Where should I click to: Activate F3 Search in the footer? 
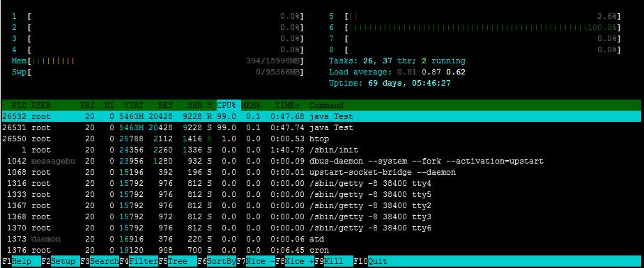click(100, 262)
